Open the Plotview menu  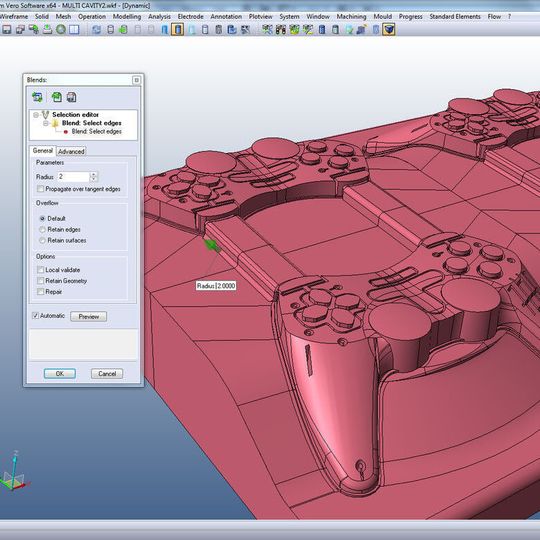[x=261, y=16]
